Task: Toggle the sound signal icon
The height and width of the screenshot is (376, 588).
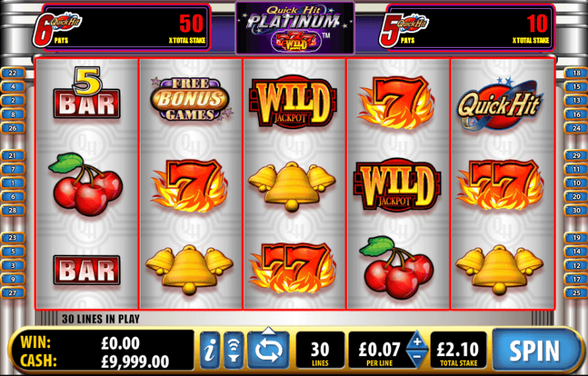Action: pyautogui.click(x=234, y=350)
